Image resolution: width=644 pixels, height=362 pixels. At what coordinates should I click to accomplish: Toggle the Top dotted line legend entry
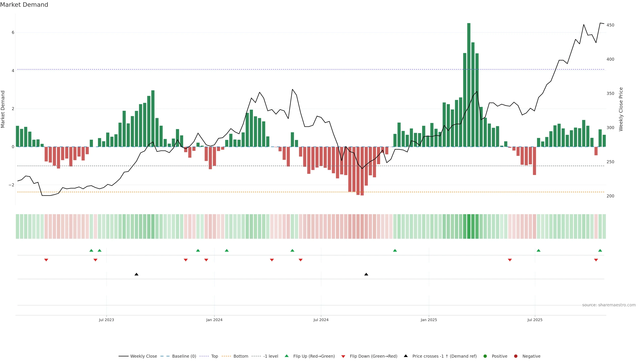pyautogui.click(x=214, y=356)
